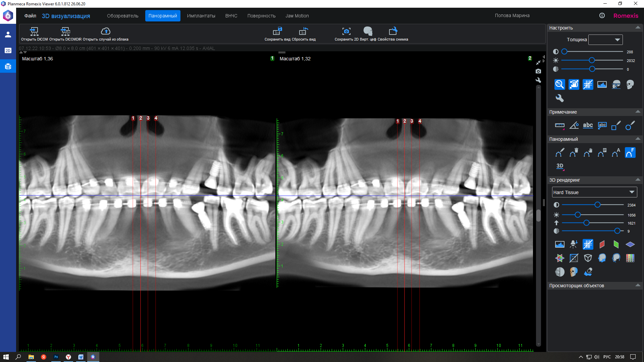Open the Файл menu
The image size is (644, 362).
(x=30, y=16)
